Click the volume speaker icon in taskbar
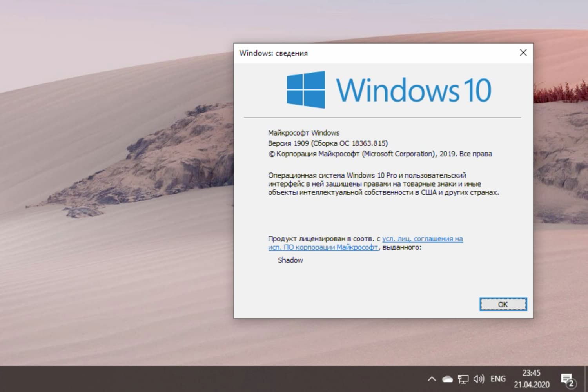This screenshot has height=392, width=588. (x=479, y=379)
